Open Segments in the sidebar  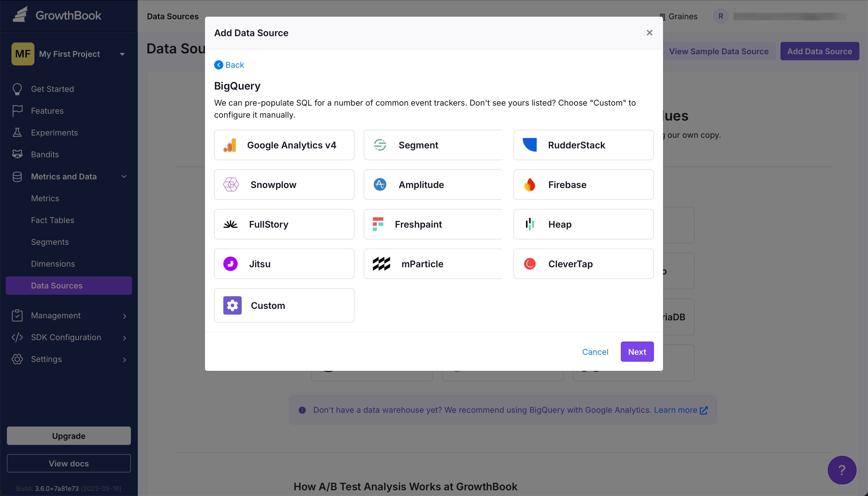50,242
